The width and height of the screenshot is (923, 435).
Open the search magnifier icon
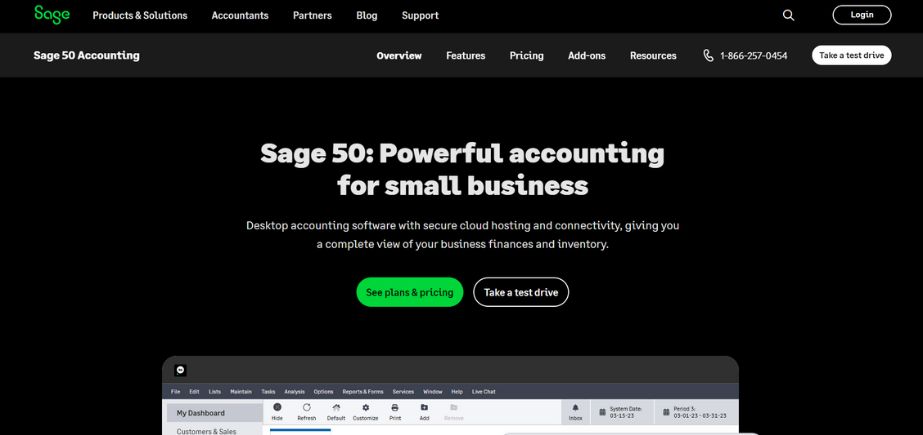tap(788, 15)
